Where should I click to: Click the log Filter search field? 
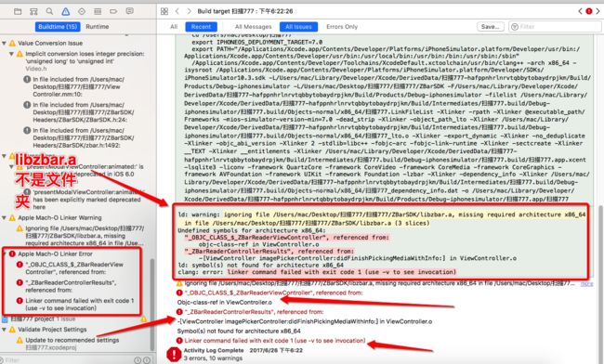[555, 27]
